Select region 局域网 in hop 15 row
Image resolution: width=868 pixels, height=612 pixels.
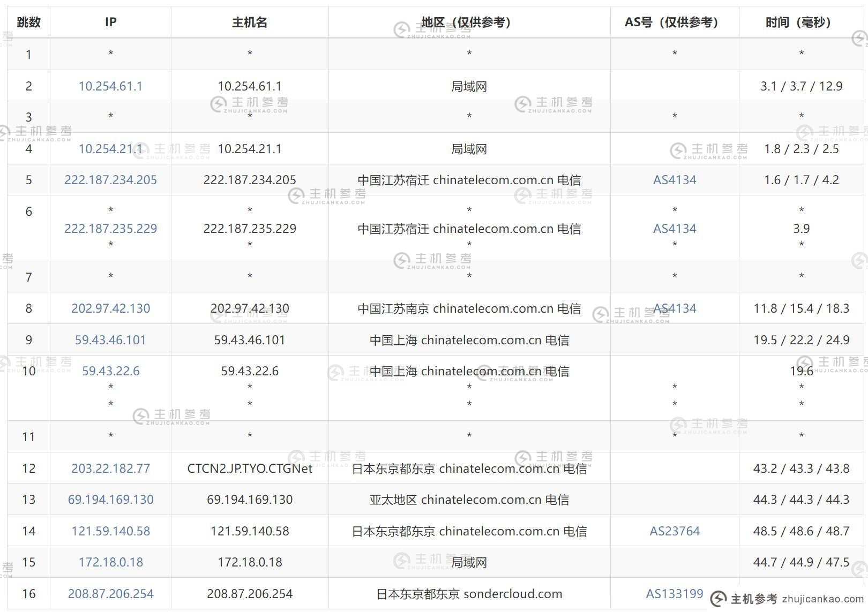469,562
